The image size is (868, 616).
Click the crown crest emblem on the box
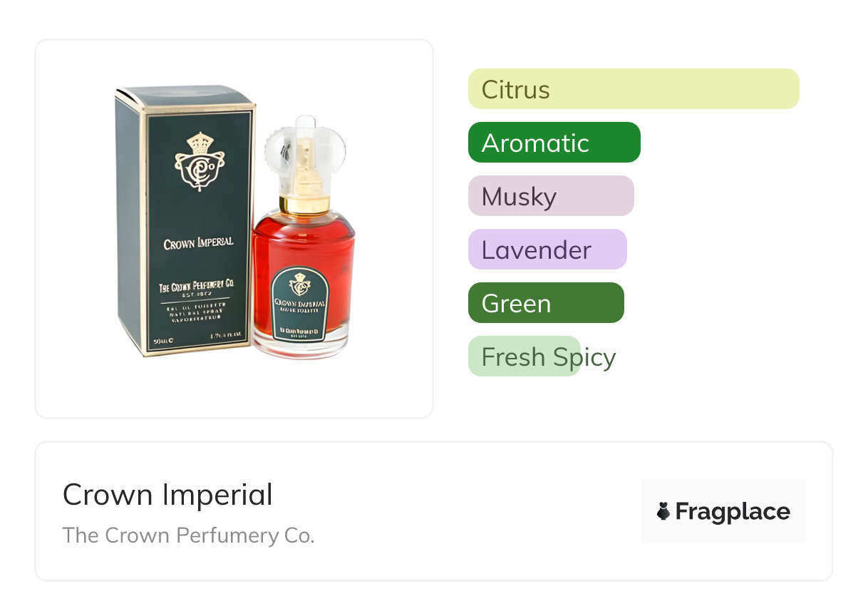coord(200,162)
